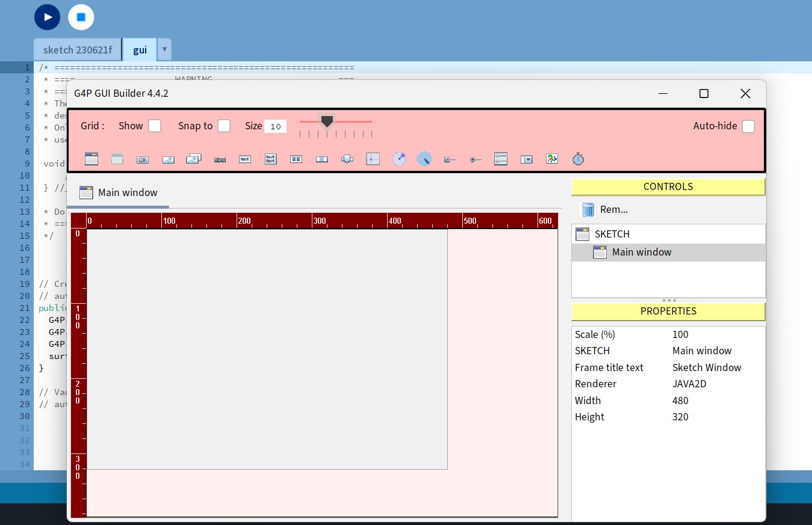This screenshot has width=812, height=525.
Task: Select the Image Toggle Button tool
Action: 194,159
